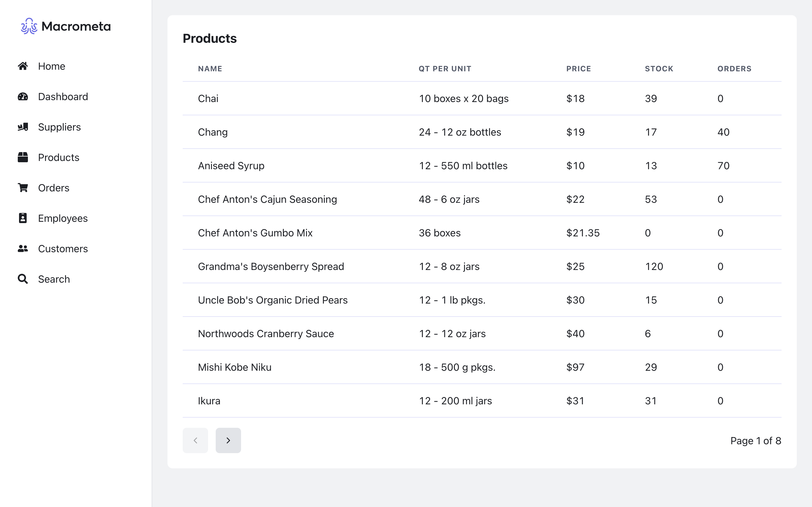This screenshot has height=507, width=812.
Task: Click the PRICE column header
Action: tap(579, 69)
